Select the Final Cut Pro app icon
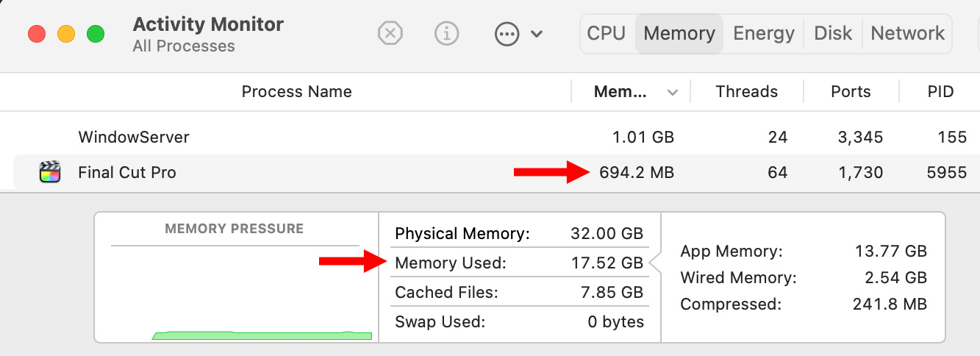Image resolution: width=980 pixels, height=356 pixels. (50, 173)
